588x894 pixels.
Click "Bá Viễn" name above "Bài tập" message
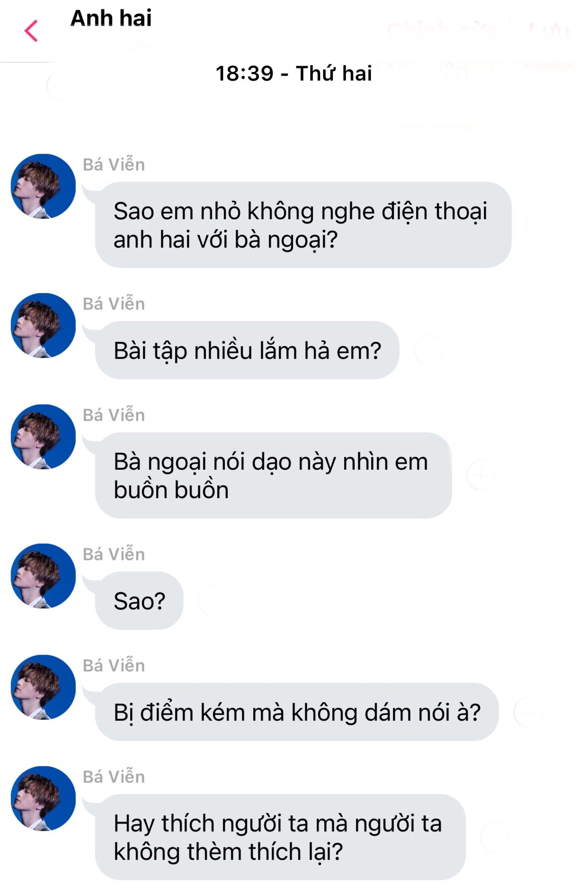pos(114,304)
